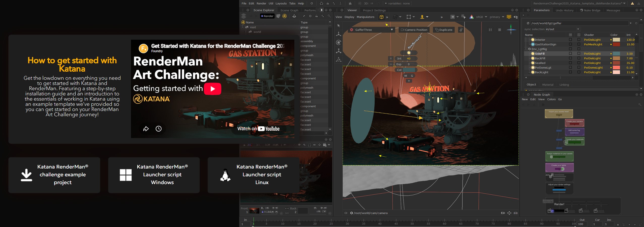This screenshot has height=227, width=644.
Task: Toggle mute checkbox for SeaRed light
Action: pos(570,63)
